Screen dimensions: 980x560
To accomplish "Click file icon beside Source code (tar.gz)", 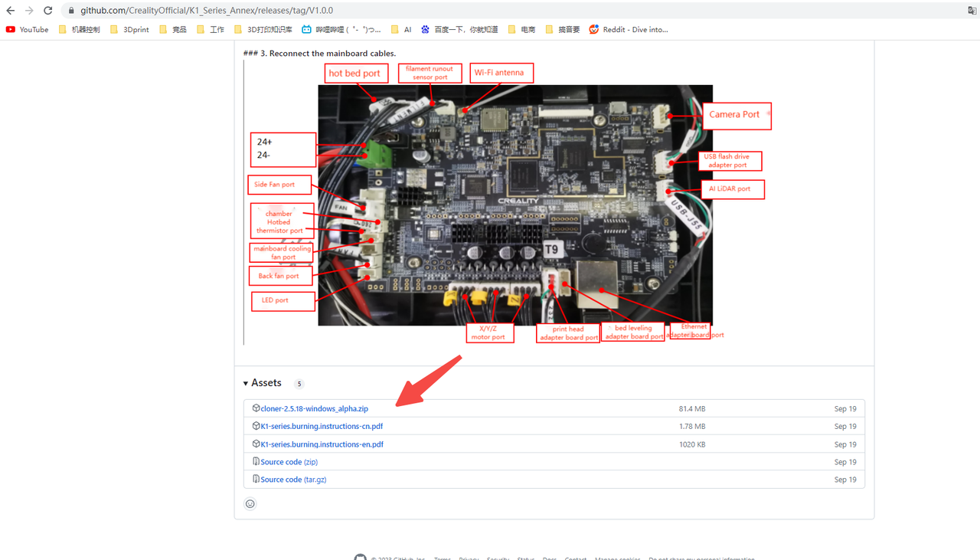I will 256,479.
